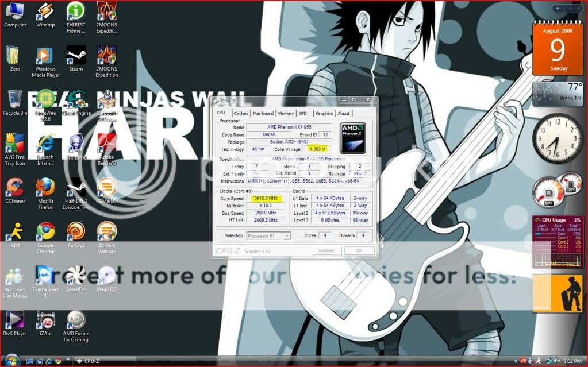Click the Windows Start orb
Viewport: 588px width, 367px height.
coord(11,361)
